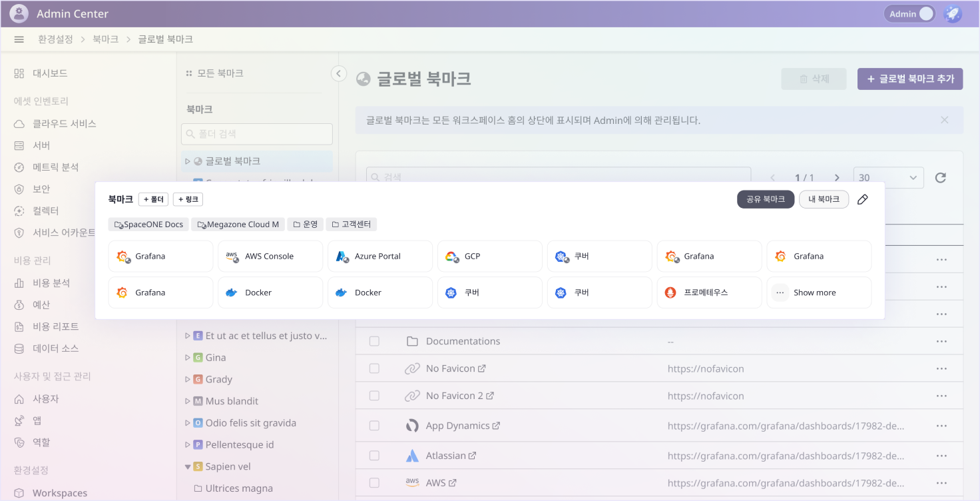Collapse the Sapien vel tree item
This screenshot has height=501, width=980.
point(188,467)
